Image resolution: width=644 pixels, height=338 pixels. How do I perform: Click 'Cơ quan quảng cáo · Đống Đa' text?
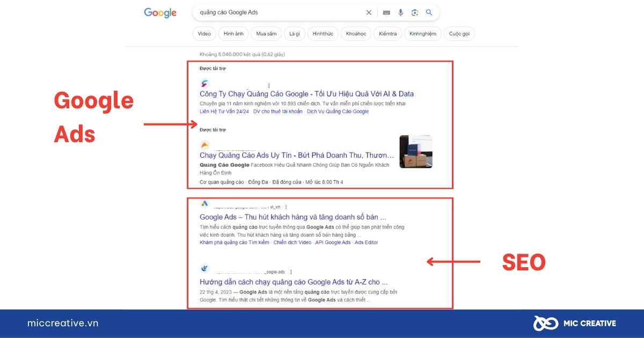pyautogui.click(x=233, y=182)
